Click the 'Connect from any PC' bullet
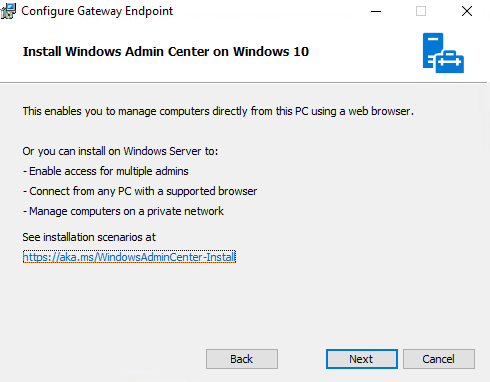The image size is (490, 382). pyautogui.click(x=140, y=191)
